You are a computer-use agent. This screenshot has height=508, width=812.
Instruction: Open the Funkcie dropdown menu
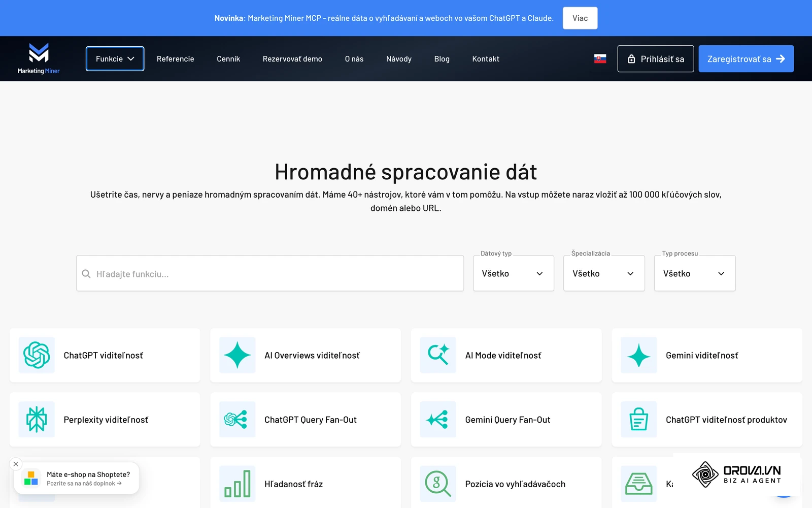click(115, 59)
